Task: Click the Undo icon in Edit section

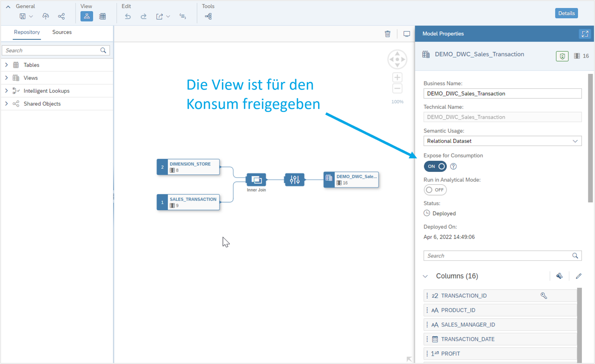Action: [x=128, y=16]
